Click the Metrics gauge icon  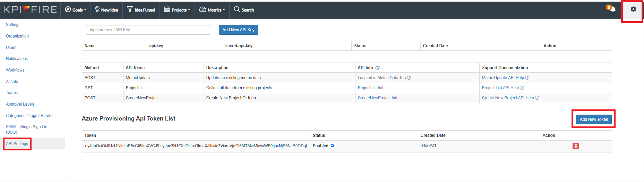point(203,9)
